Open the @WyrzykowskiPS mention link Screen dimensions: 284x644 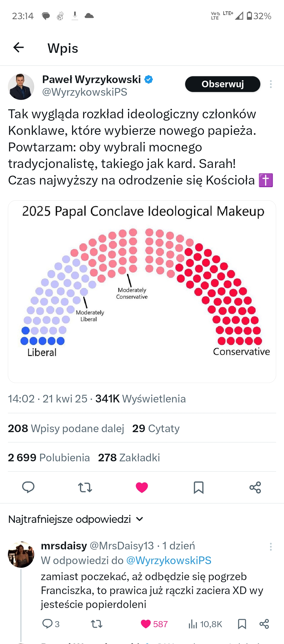click(x=169, y=560)
